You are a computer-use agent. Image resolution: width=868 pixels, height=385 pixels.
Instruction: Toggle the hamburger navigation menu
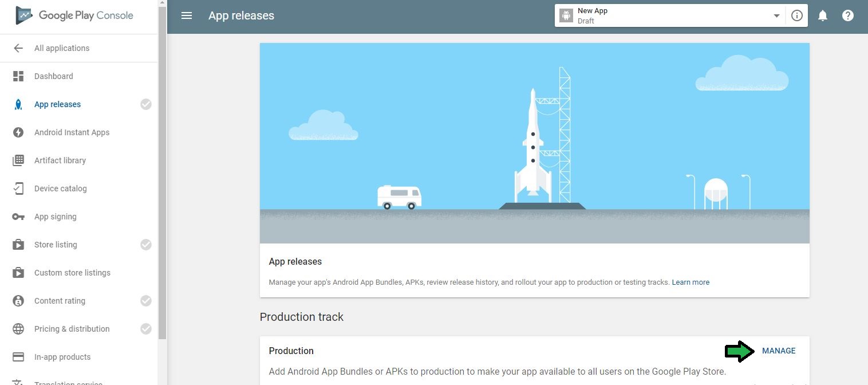[187, 15]
